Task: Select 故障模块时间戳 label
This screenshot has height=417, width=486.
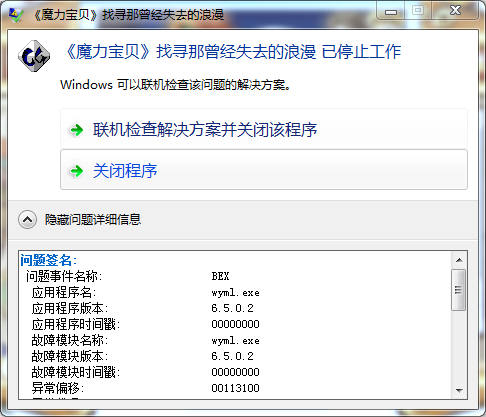Action: pos(76,372)
